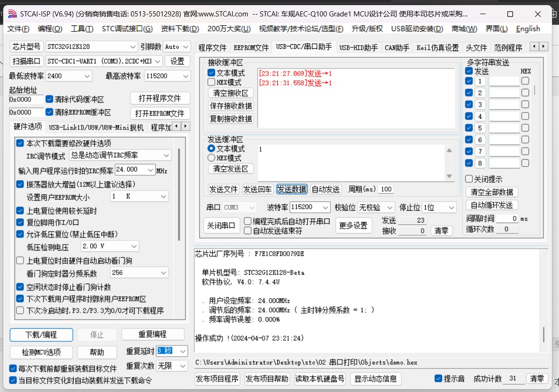
Task: Click 发送数据 button
Action: (x=291, y=189)
